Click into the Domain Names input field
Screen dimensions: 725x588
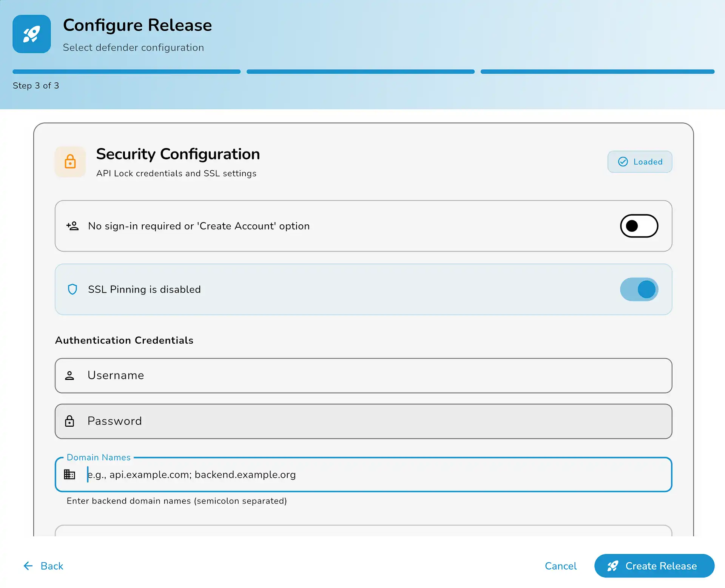pos(363,474)
